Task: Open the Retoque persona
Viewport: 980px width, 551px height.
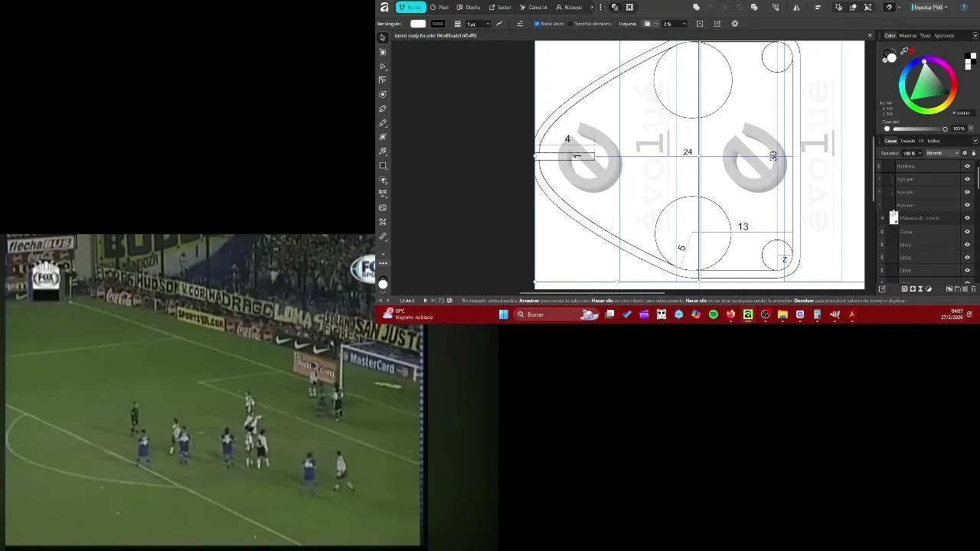Action: coord(569,7)
